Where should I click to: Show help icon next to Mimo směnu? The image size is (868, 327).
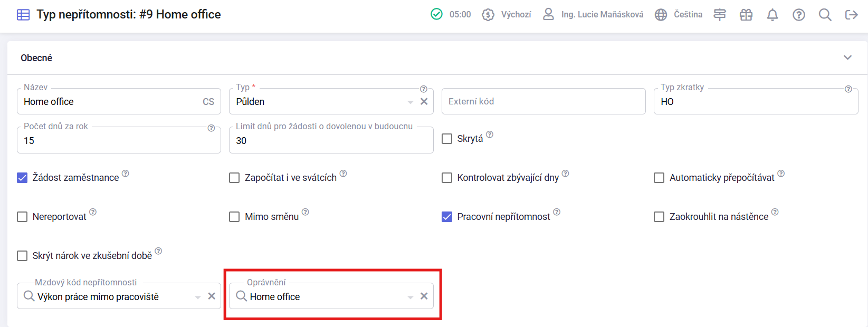coord(305,212)
